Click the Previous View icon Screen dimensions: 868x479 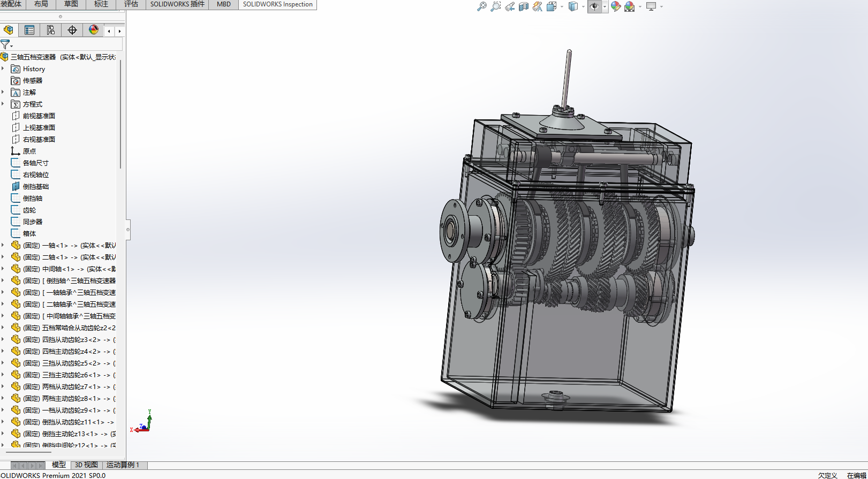pos(510,6)
